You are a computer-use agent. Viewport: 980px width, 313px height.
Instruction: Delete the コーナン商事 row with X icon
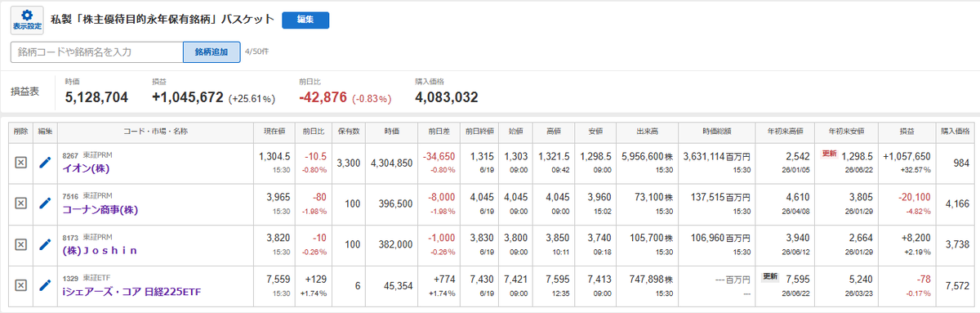(x=21, y=203)
